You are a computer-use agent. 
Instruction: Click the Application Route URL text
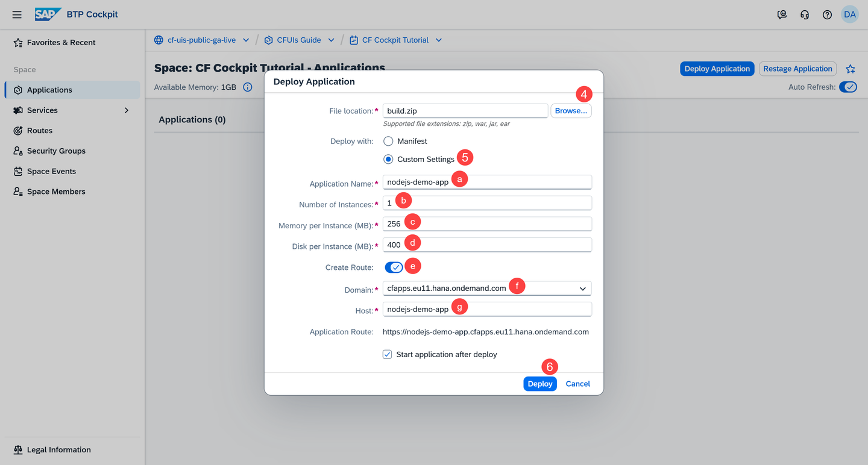tap(486, 332)
